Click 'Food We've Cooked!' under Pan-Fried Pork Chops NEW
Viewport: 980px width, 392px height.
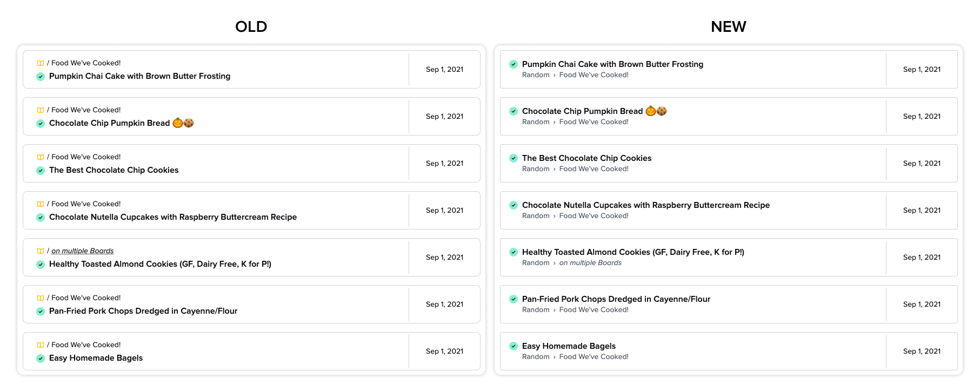click(594, 310)
